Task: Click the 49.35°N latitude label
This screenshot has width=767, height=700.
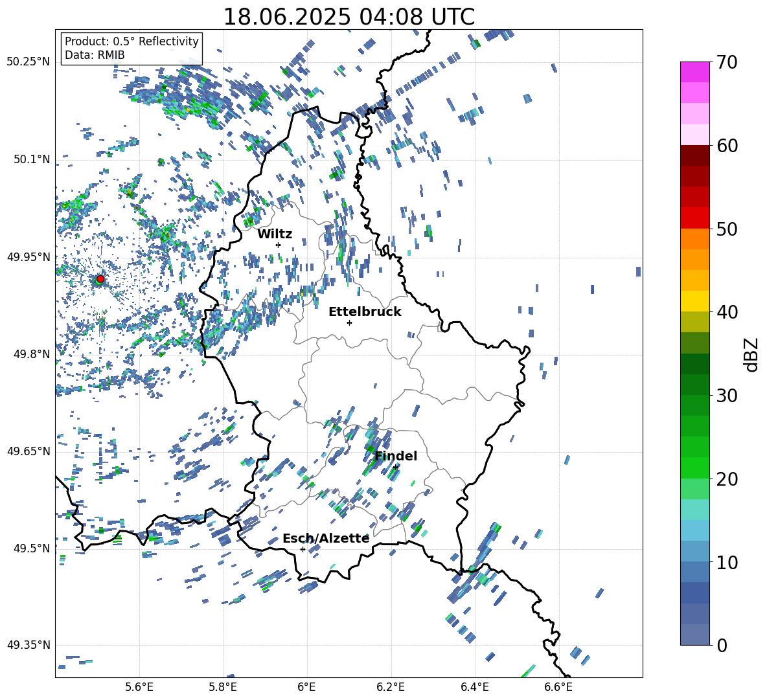Action: click(29, 645)
